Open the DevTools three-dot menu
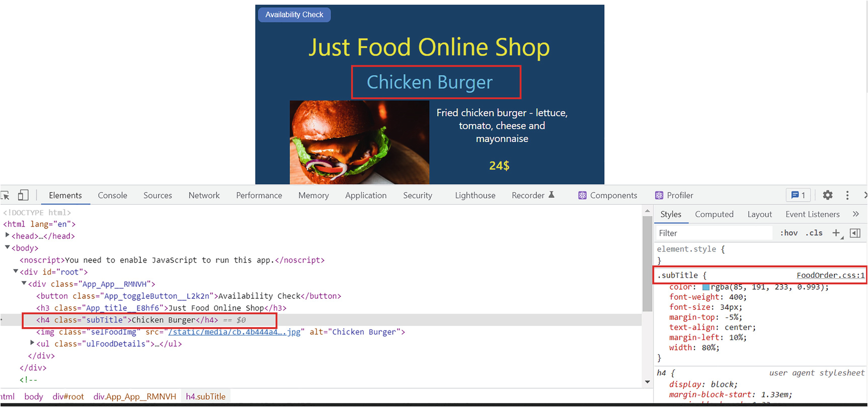The image size is (868, 407). tap(847, 195)
